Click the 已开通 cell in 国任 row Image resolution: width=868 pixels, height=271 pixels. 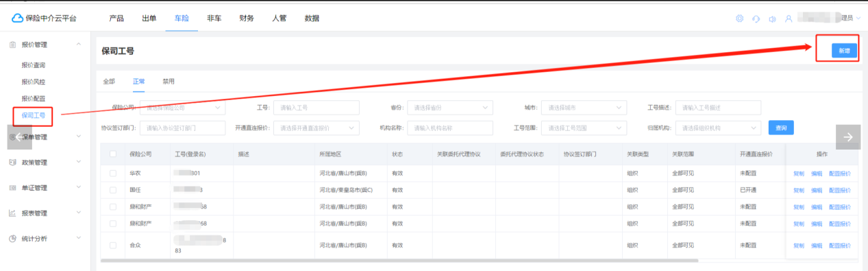(x=748, y=190)
